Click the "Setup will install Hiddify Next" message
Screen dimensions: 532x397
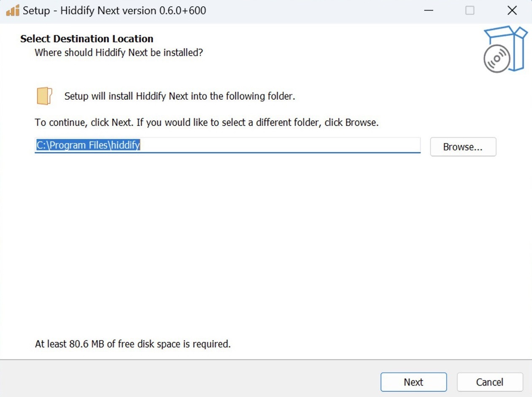pos(180,96)
